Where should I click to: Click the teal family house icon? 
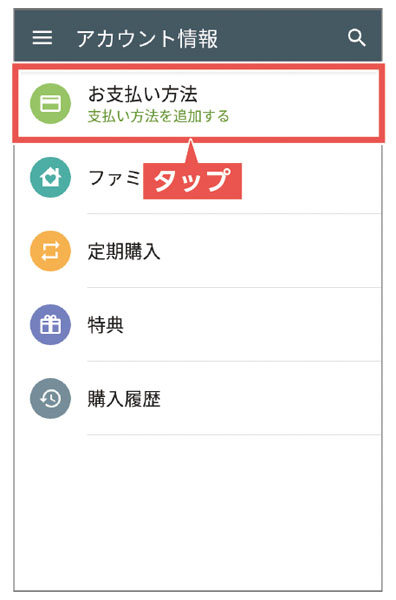pos(50,177)
